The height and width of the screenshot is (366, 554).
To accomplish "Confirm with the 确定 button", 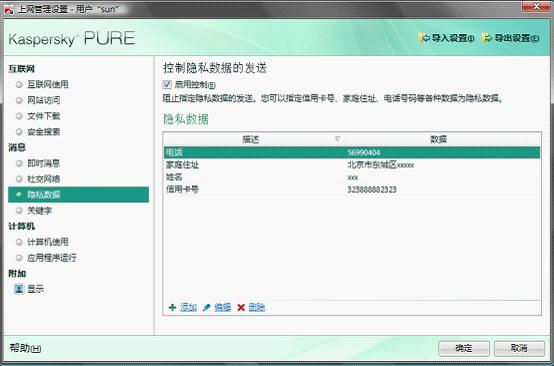I will pyautogui.click(x=464, y=348).
